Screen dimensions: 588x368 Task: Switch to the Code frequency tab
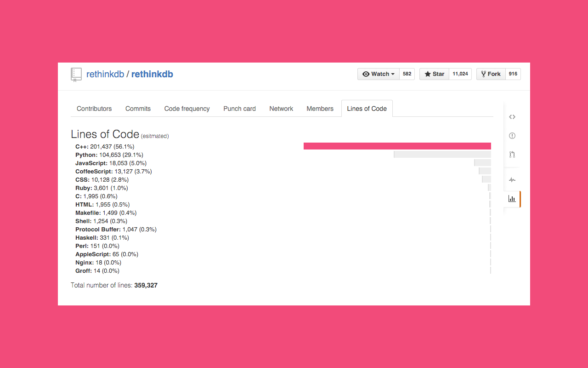187,109
